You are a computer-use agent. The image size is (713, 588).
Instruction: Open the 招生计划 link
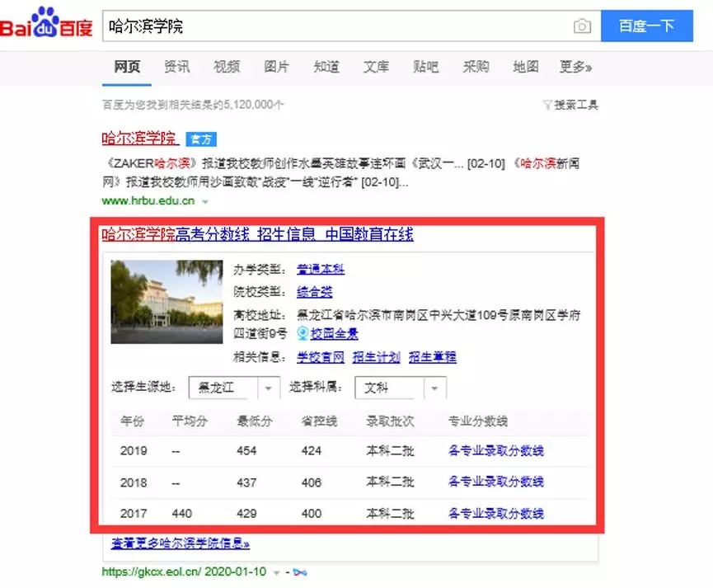pos(377,357)
